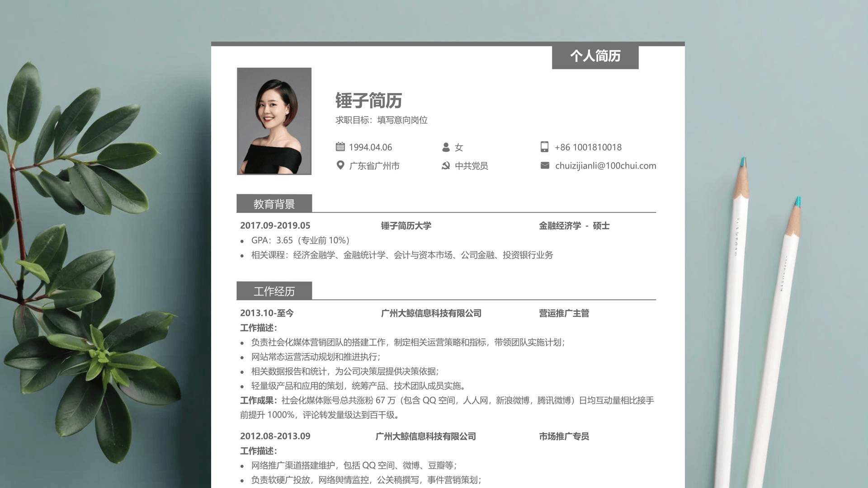This screenshot has width=868, height=488.
Task: Click the calendar icon beside the birth date
Action: point(340,147)
